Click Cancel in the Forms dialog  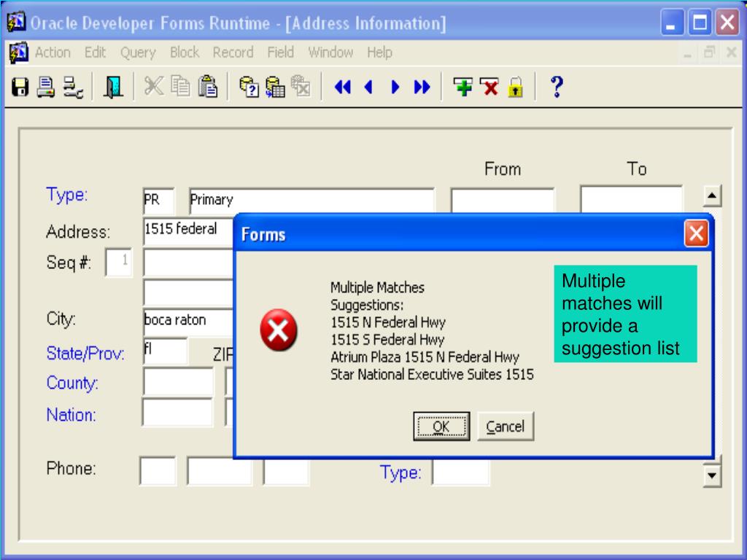pyautogui.click(x=506, y=426)
